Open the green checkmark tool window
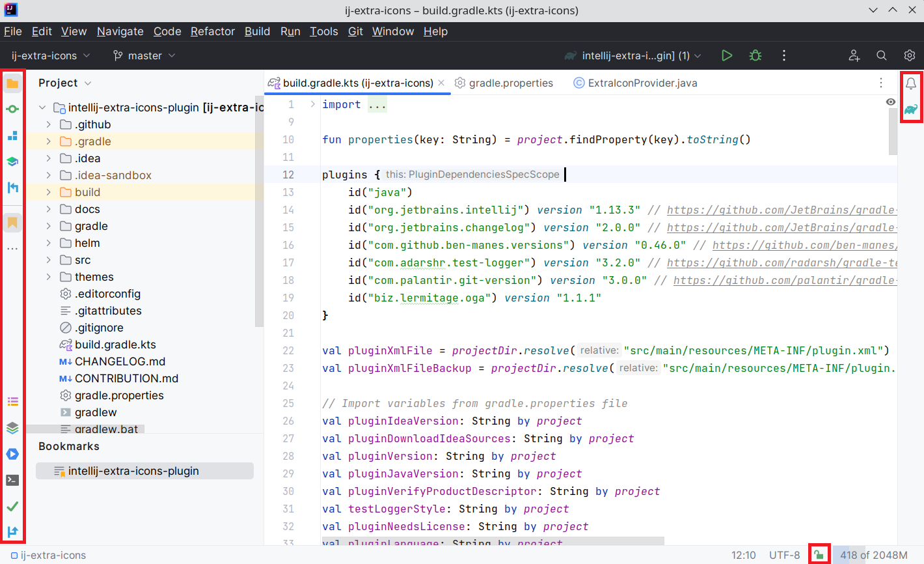This screenshot has height=564, width=924. 12,506
